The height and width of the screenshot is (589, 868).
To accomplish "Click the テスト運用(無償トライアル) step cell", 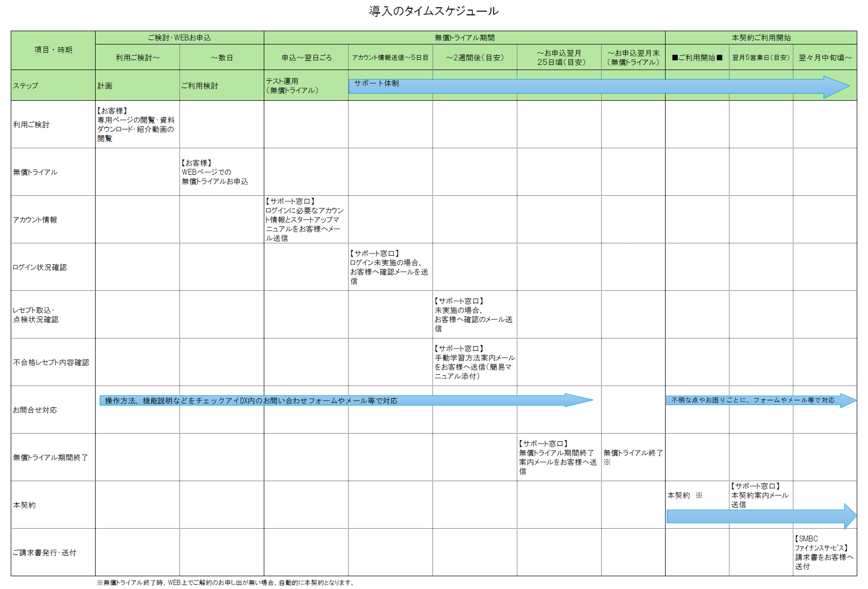I will pyautogui.click(x=306, y=86).
